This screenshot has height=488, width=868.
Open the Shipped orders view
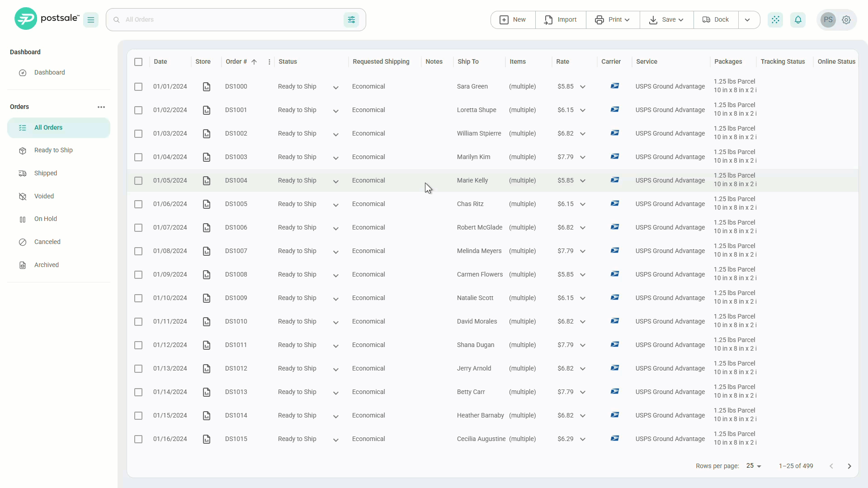coord(46,173)
